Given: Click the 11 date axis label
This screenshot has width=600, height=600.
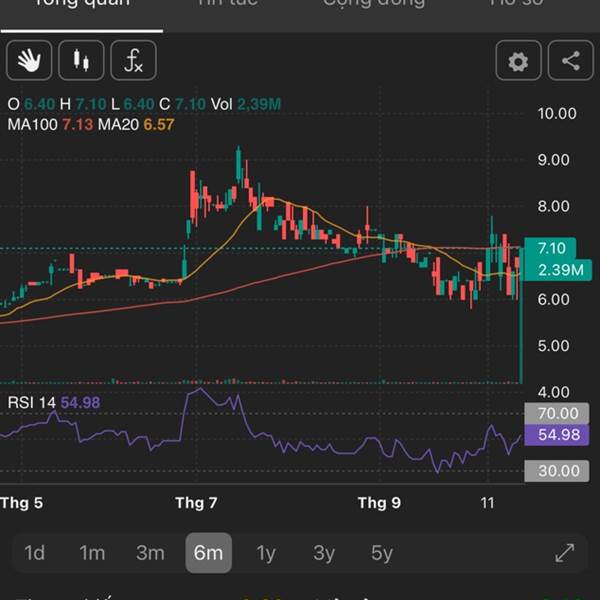Looking at the screenshot, I should 488,503.
